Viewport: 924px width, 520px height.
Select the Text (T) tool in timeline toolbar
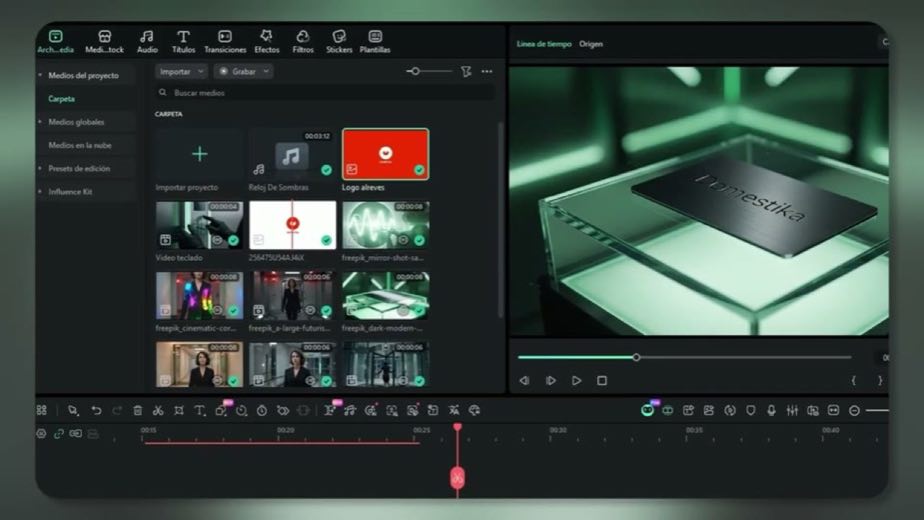point(200,410)
